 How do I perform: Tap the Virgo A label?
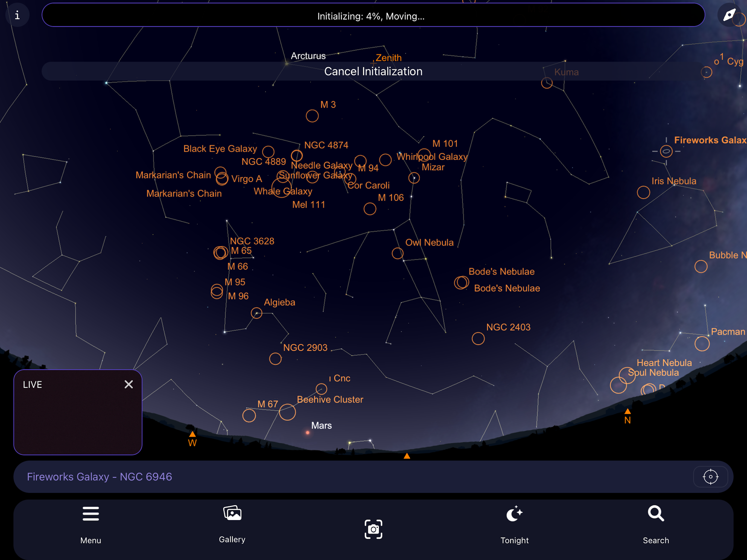pos(247,179)
